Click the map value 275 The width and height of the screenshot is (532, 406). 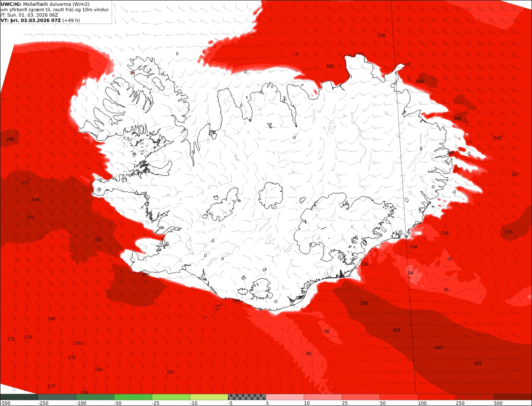(x=509, y=232)
